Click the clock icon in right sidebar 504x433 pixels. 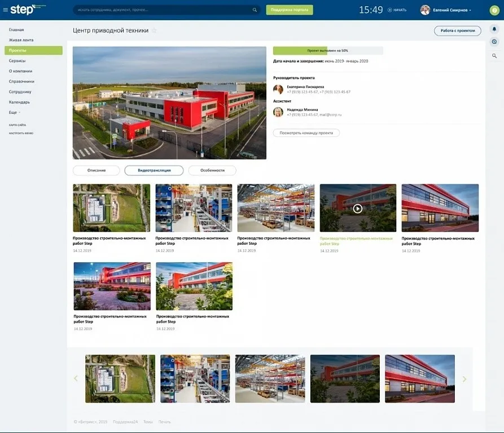pyautogui.click(x=494, y=42)
